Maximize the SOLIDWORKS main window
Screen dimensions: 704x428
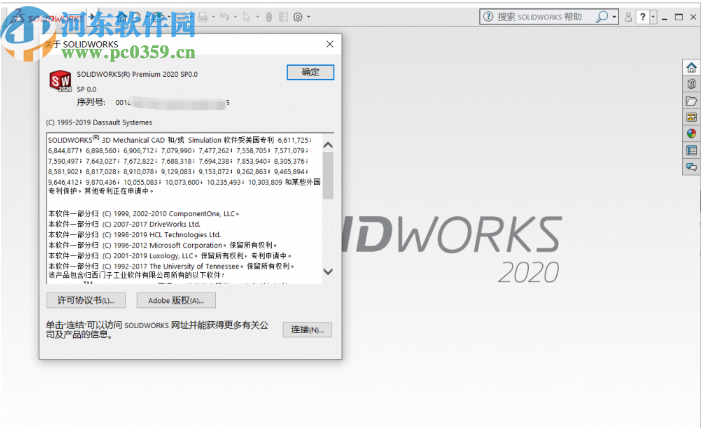679,17
